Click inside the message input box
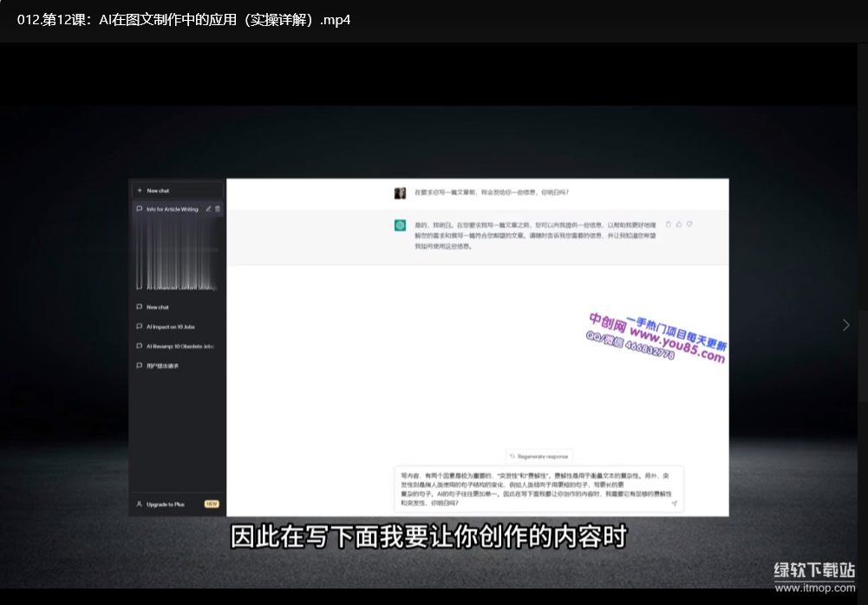This screenshot has width=868, height=605. click(538, 490)
